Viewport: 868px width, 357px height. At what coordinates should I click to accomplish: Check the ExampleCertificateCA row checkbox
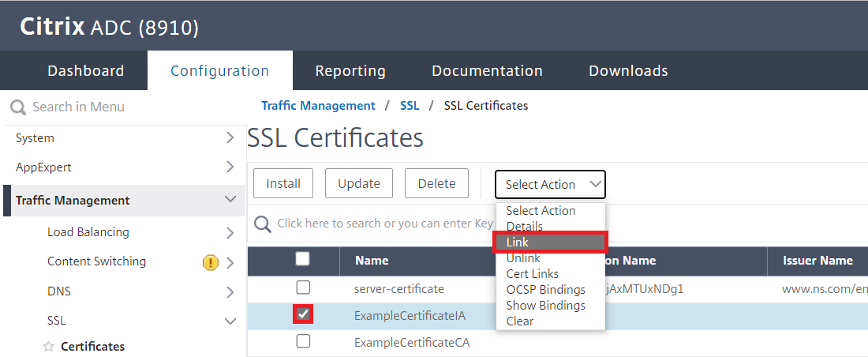click(303, 341)
